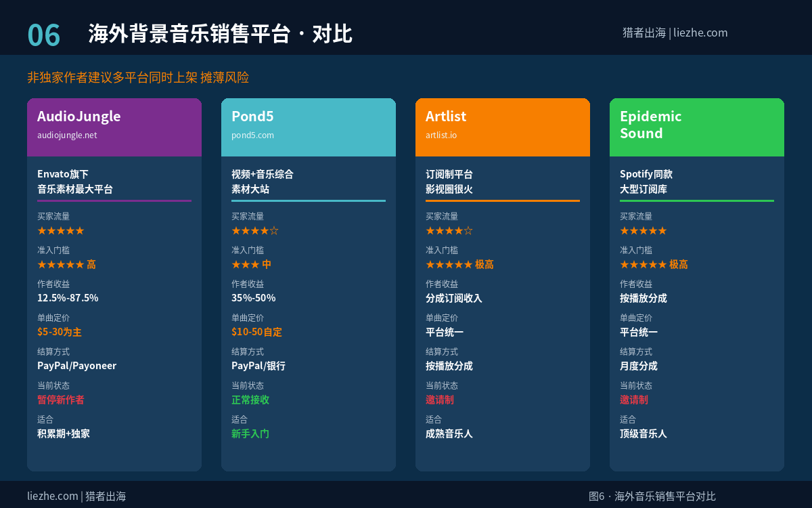Click Epidemic Sound's 作者收益 label

(x=636, y=284)
